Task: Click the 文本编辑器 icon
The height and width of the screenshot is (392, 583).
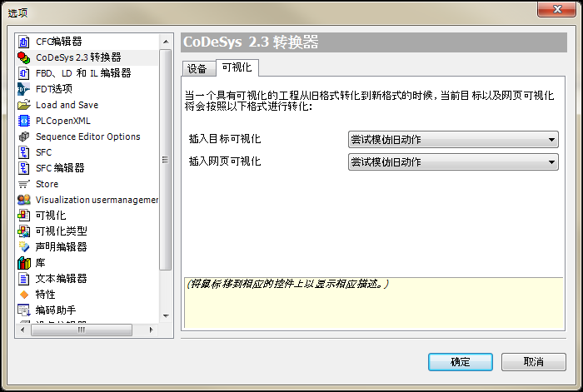Action: (24, 278)
